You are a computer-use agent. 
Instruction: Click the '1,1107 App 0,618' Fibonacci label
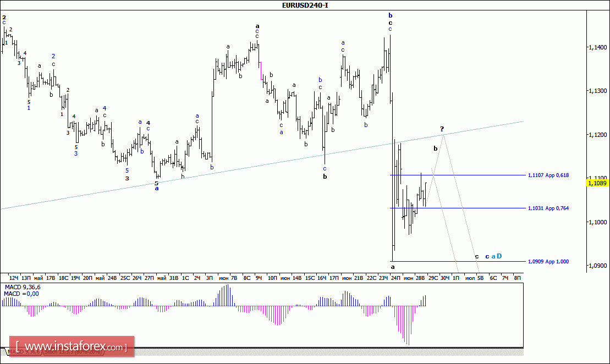pos(548,175)
